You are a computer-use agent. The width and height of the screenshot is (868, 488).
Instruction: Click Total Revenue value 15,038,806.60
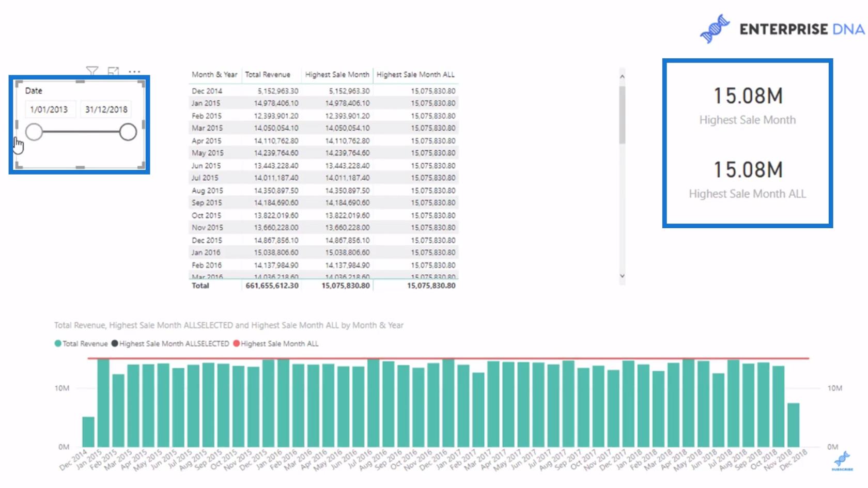(276, 253)
